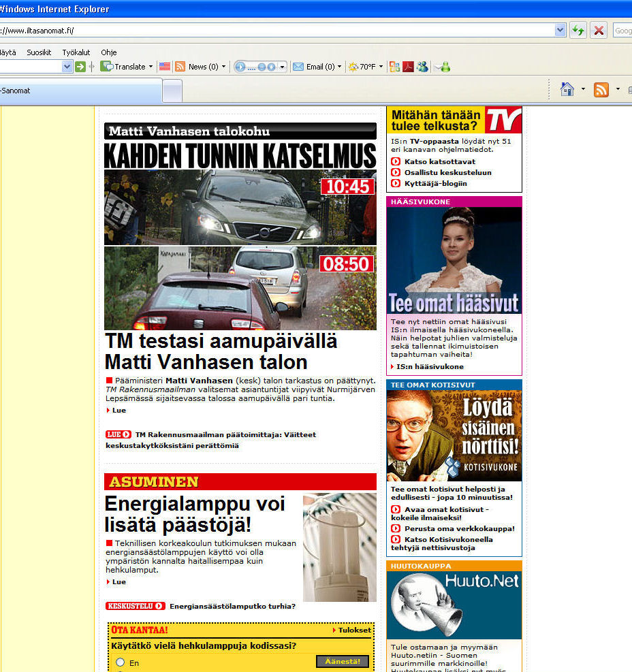Screen dimensions: 632x672
Task: Open Kyttääjä-blogiin link
Action: pos(435,183)
